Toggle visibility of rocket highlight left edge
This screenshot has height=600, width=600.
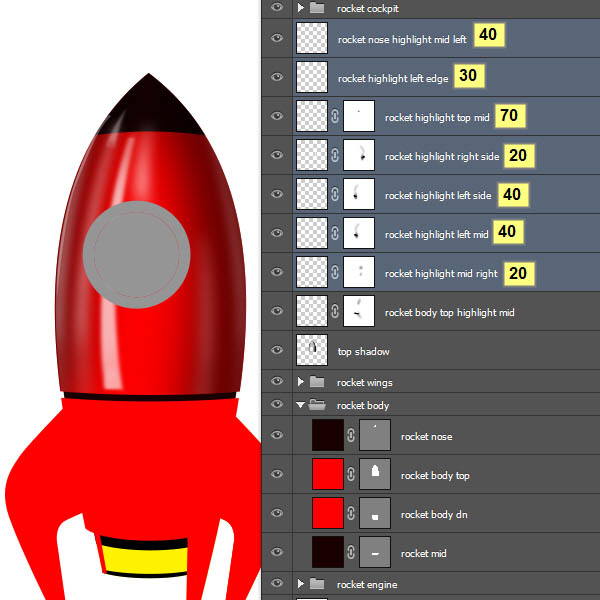277,78
